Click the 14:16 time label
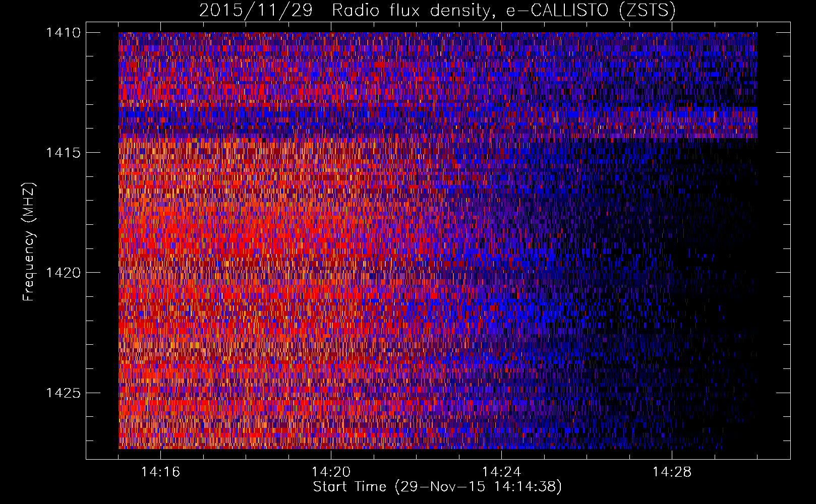 (x=160, y=472)
